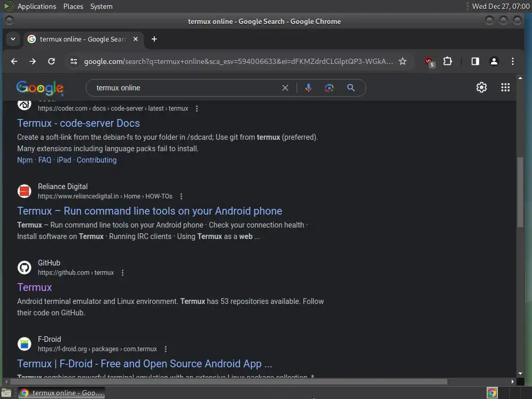Close the termux online tab
This screenshot has width=532, height=399.
[136, 39]
